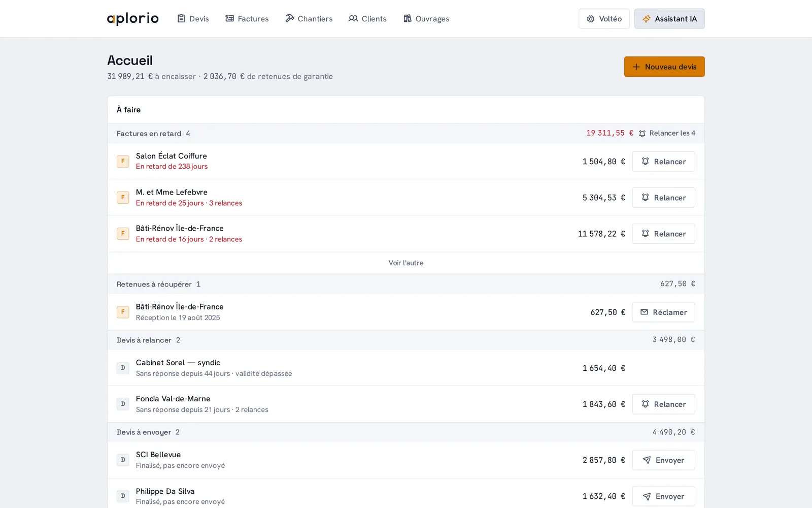The width and height of the screenshot is (812, 508).
Task: Relancer the Salon Éclat Coiffure invoice
Action: point(663,162)
